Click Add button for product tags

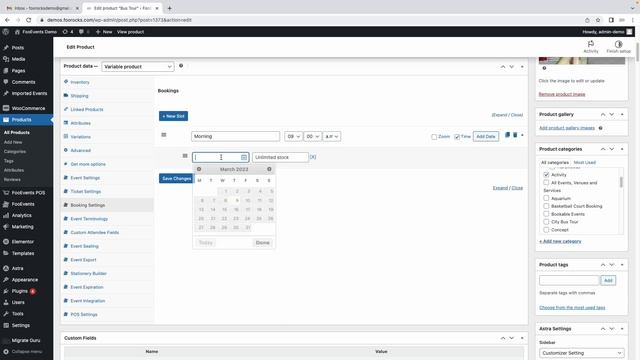click(608, 280)
